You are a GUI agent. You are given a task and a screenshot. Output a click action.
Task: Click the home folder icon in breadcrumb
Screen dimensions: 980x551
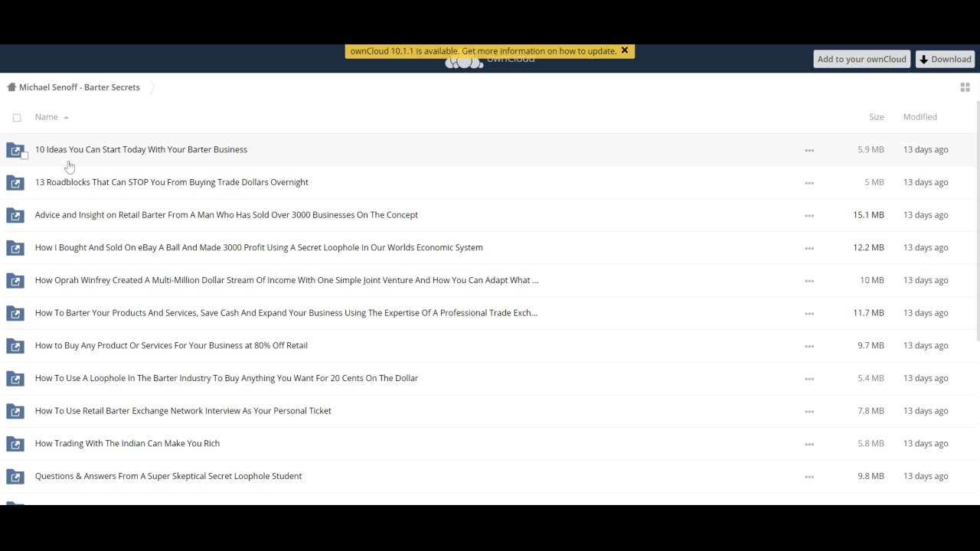tap(11, 87)
